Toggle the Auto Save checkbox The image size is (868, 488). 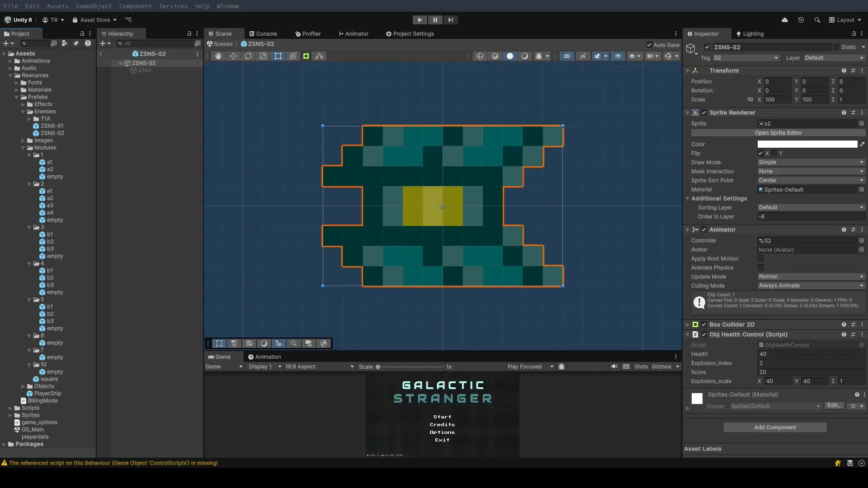point(649,45)
